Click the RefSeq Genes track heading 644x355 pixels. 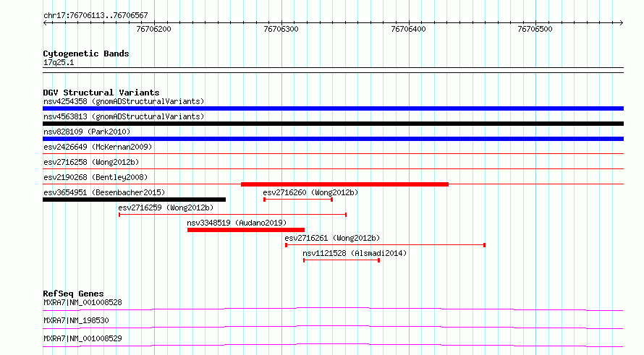(73, 294)
